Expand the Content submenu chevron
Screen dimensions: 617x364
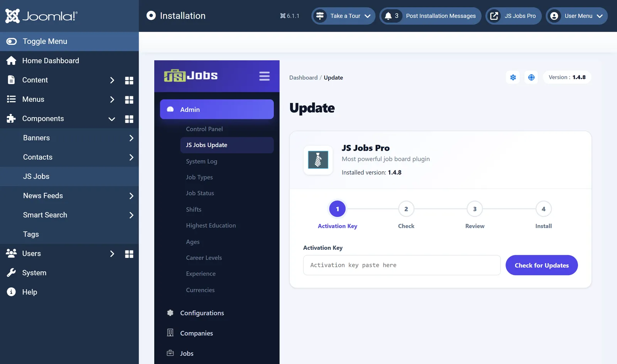(x=112, y=80)
